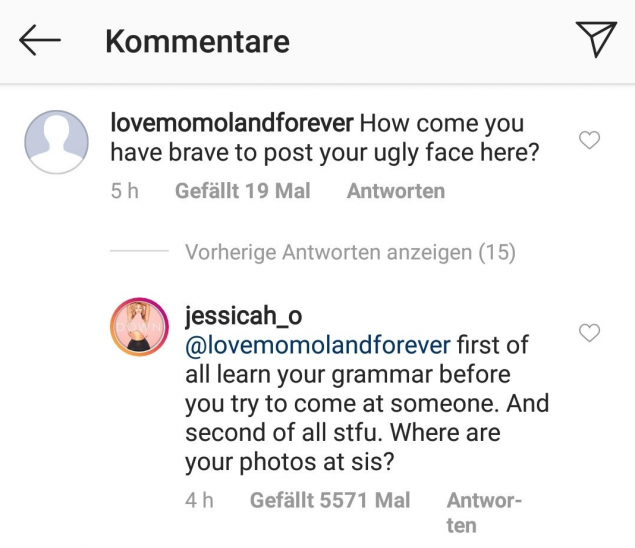Click Antworten under the first comment

[x=395, y=191]
